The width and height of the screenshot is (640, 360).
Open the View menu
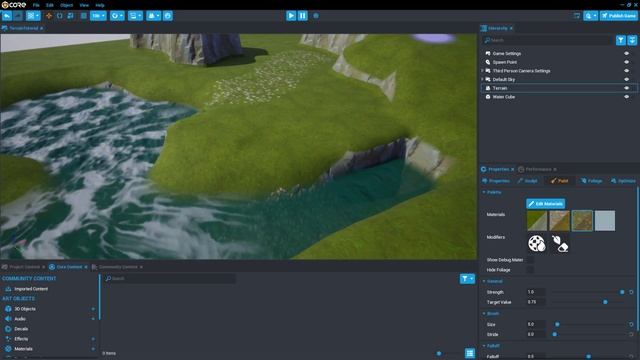point(84,5)
